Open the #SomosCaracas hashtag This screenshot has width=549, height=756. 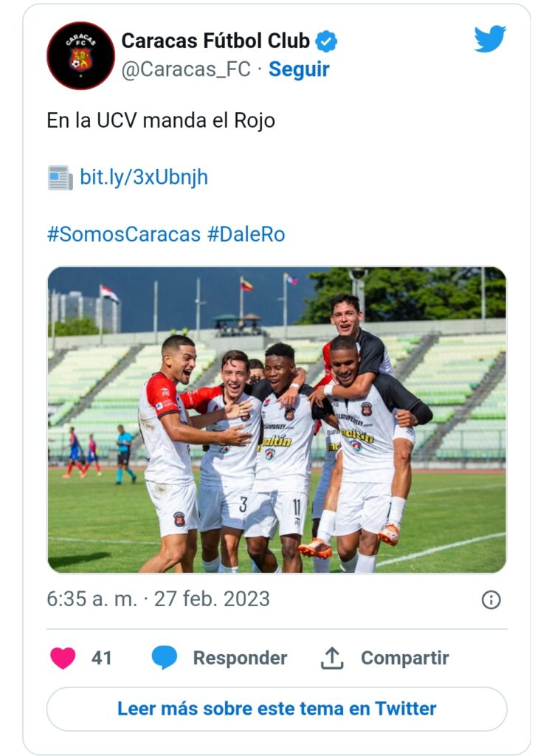pyautogui.click(x=123, y=234)
